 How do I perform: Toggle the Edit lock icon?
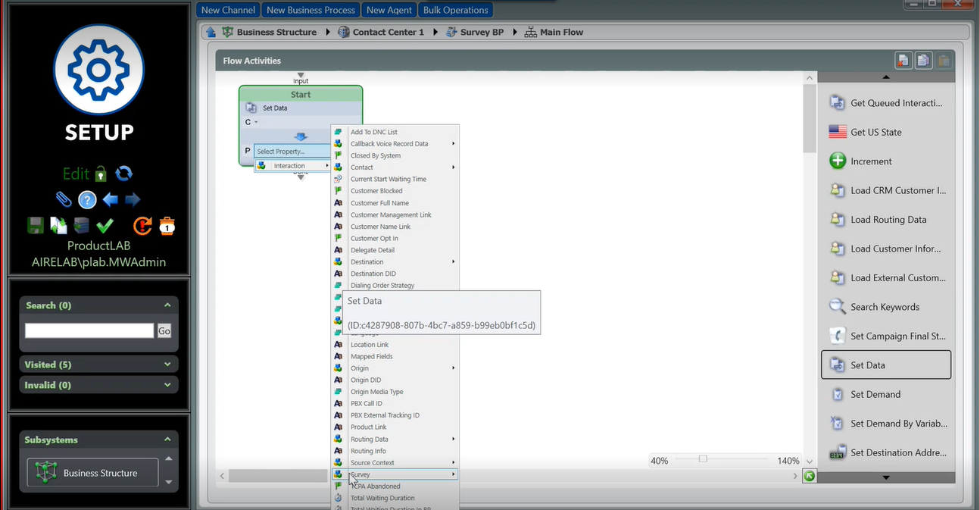pyautogui.click(x=101, y=174)
